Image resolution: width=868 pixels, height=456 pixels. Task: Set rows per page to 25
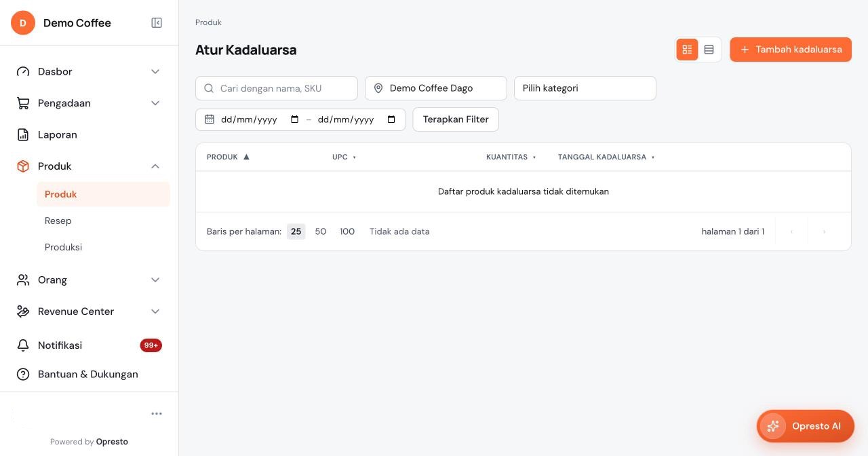point(296,231)
